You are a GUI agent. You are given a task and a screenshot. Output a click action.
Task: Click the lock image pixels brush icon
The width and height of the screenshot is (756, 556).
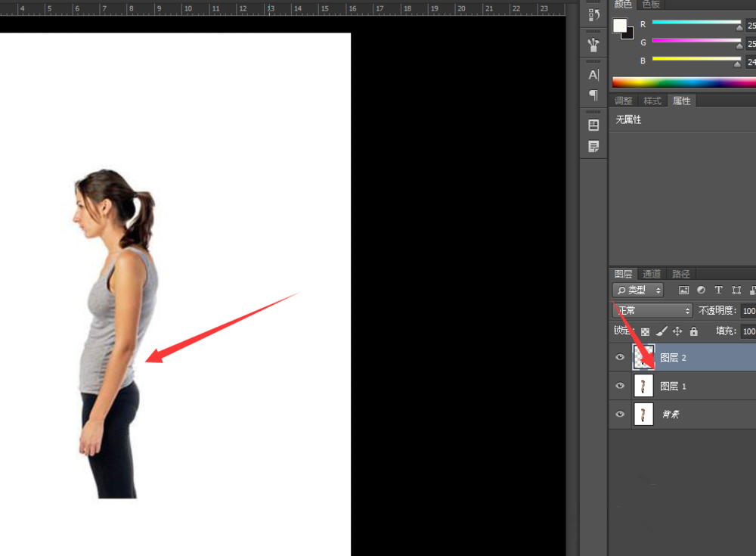[661, 331]
